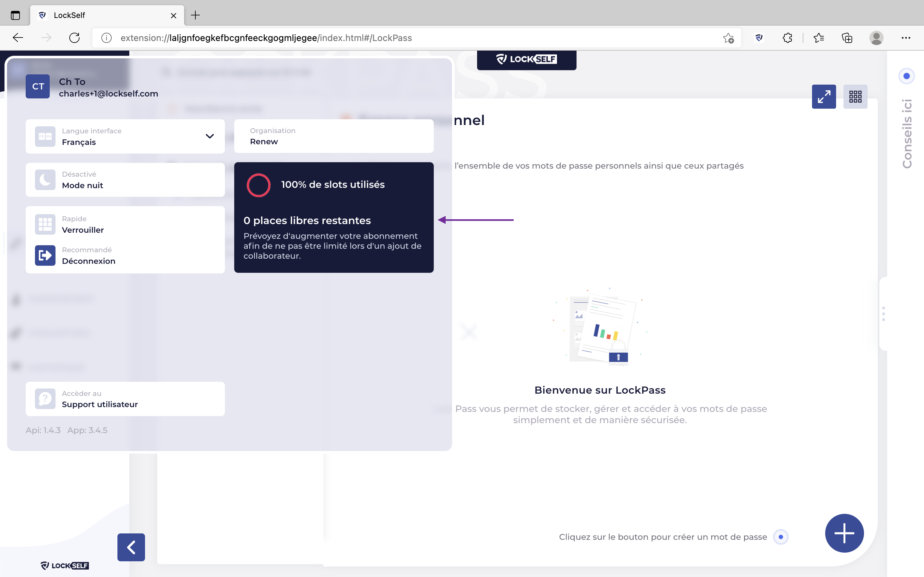Open browser Settings and more menu
The width and height of the screenshot is (924, 577).
(x=906, y=38)
